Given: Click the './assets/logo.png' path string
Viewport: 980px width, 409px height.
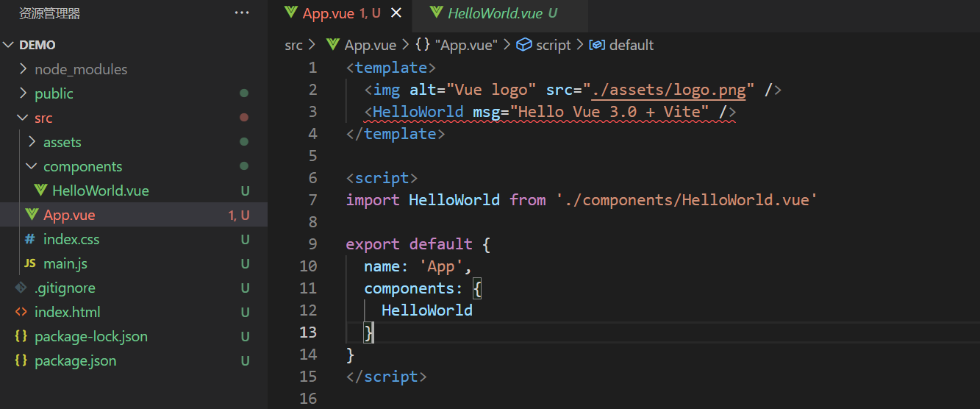Looking at the screenshot, I should tap(670, 90).
